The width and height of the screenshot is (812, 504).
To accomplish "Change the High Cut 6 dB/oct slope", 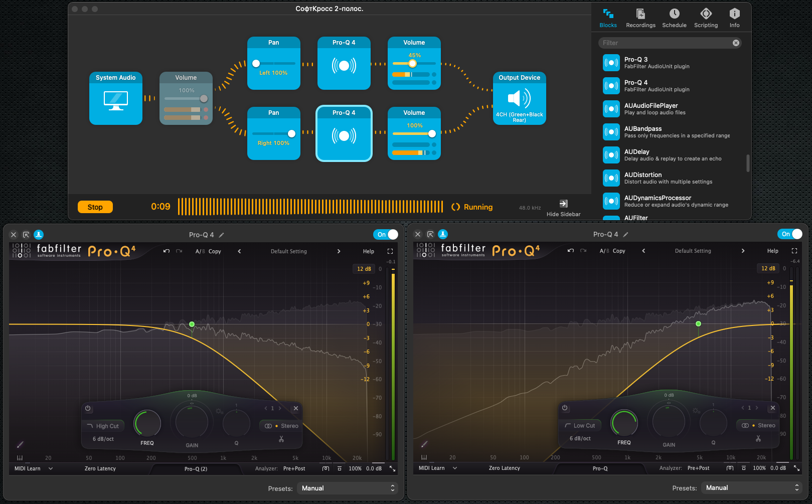I will [103, 439].
